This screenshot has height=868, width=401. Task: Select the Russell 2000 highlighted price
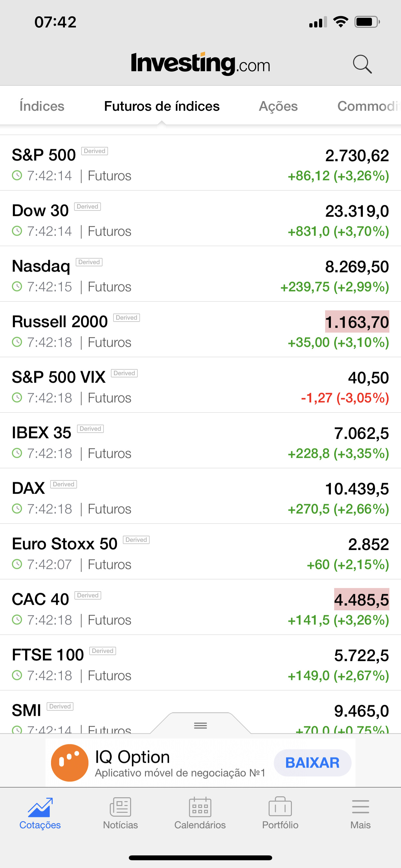(357, 322)
